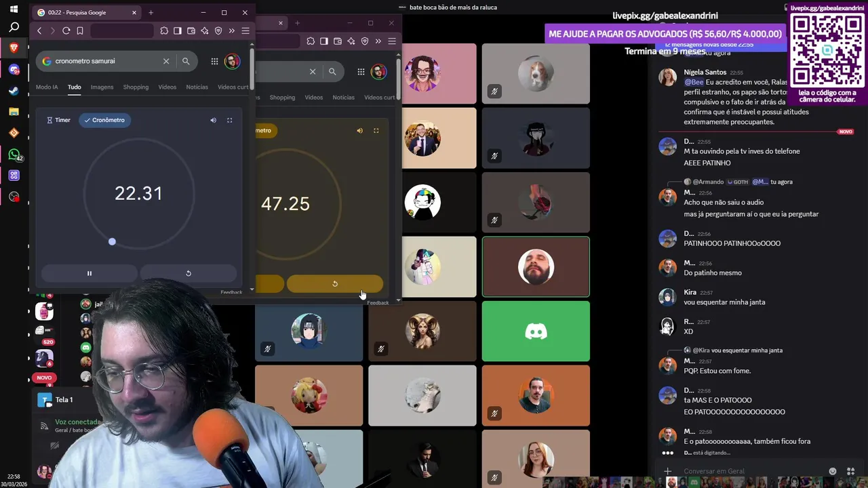
Task: Open hamburger menu in front browser
Action: point(245,30)
